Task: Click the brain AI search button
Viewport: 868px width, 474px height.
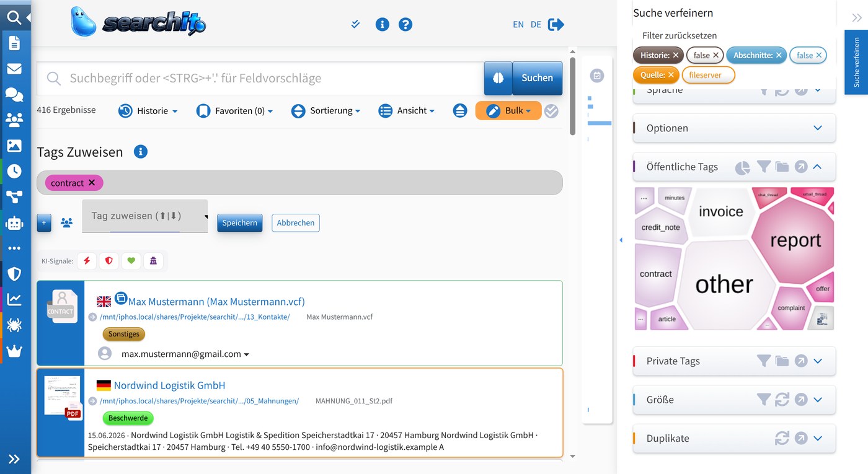Action: pos(498,78)
